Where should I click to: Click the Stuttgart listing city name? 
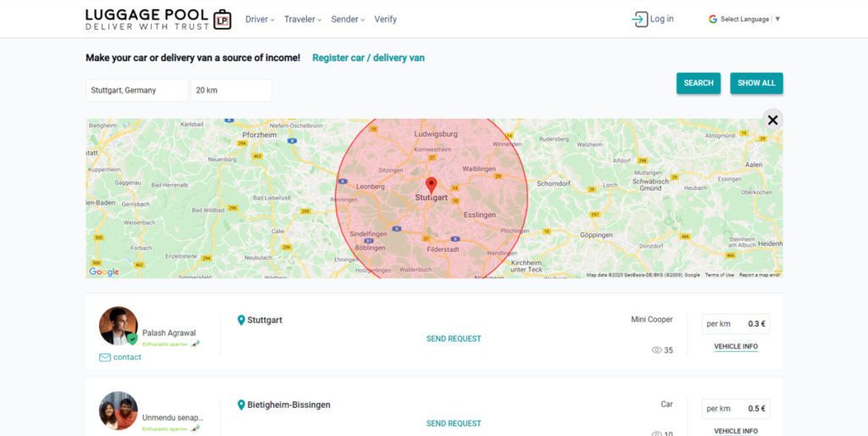[x=264, y=320]
